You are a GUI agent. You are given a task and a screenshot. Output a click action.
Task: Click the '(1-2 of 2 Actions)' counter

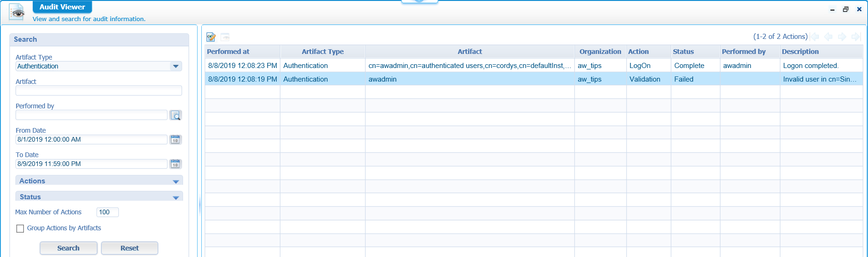[x=780, y=37]
